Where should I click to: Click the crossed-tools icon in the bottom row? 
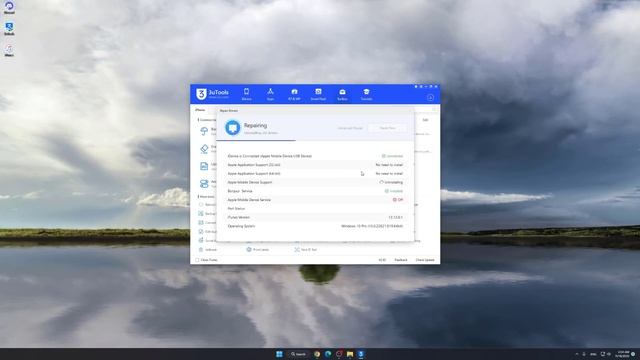297,249
